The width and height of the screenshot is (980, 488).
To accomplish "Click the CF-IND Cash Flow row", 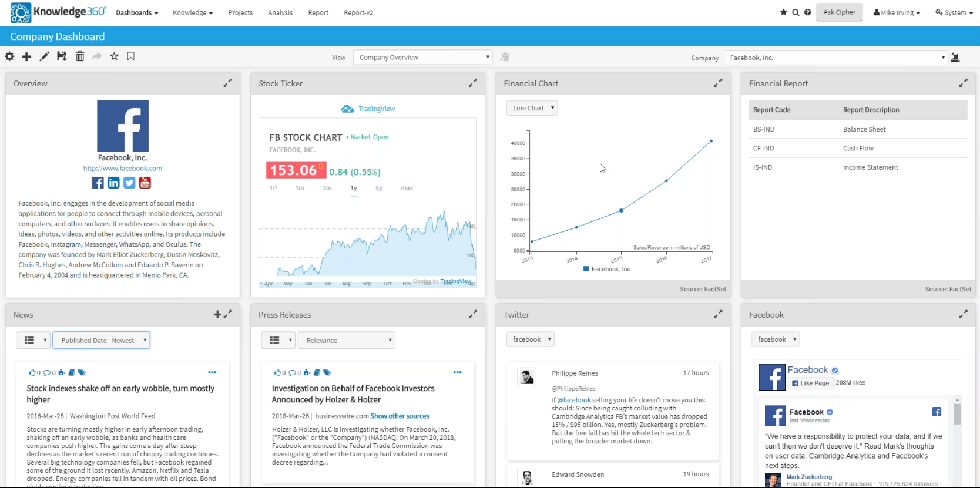I will [858, 148].
